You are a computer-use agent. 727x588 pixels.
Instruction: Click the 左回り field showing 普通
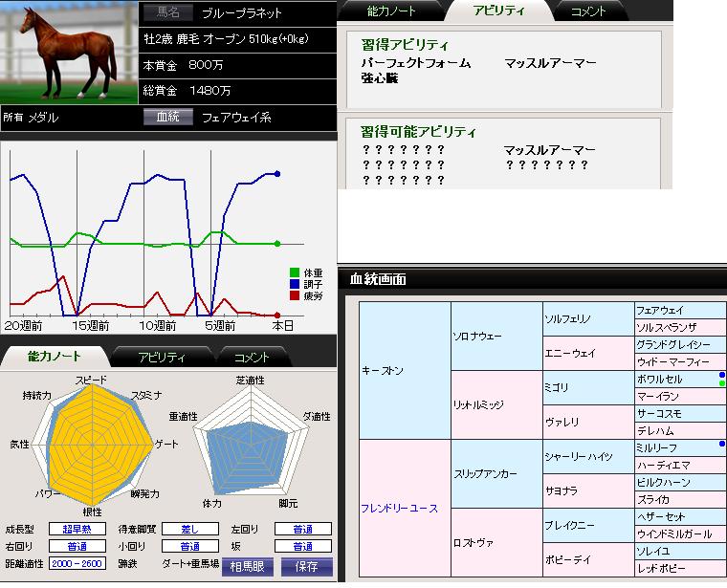click(303, 529)
